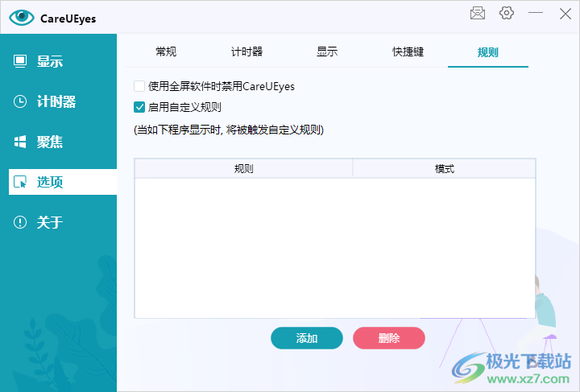This screenshot has width=580, height=392.
Task: Click the CareUEyes eye logo
Action: [22, 17]
